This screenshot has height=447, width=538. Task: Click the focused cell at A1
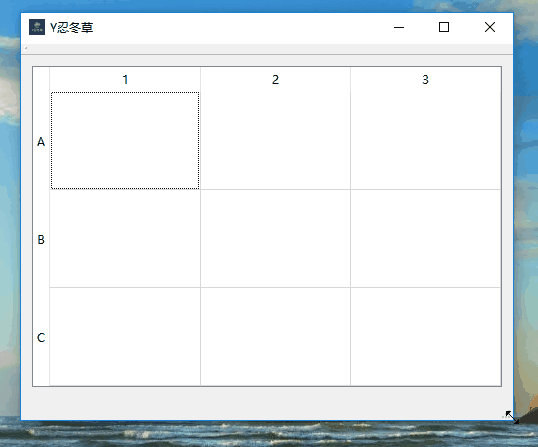point(125,141)
